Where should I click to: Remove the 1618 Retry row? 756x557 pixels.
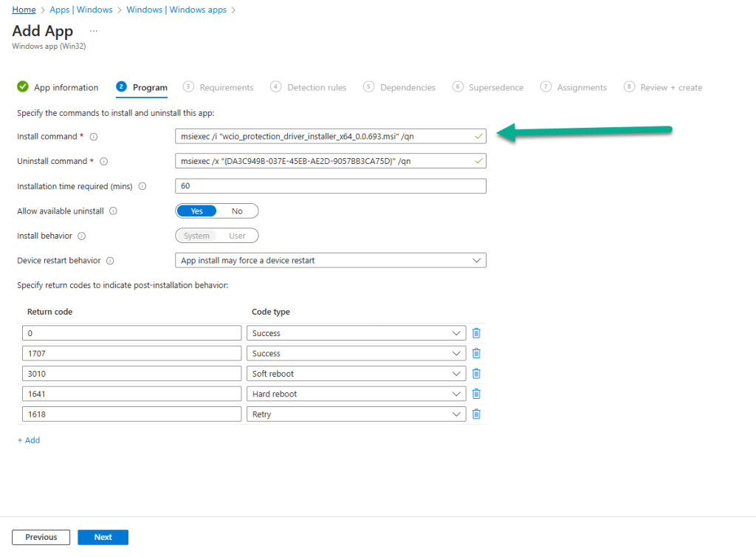[x=476, y=414]
